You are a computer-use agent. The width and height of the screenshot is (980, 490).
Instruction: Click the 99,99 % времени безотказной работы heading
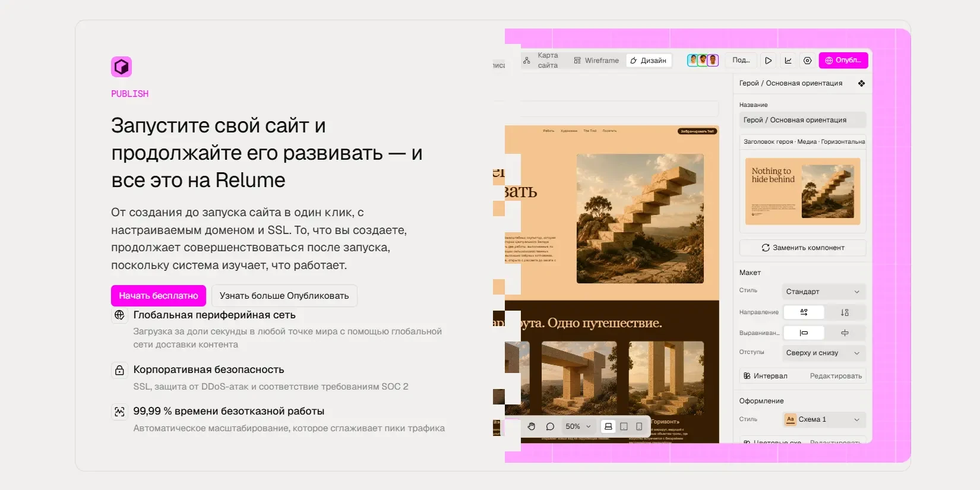tap(229, 411)
